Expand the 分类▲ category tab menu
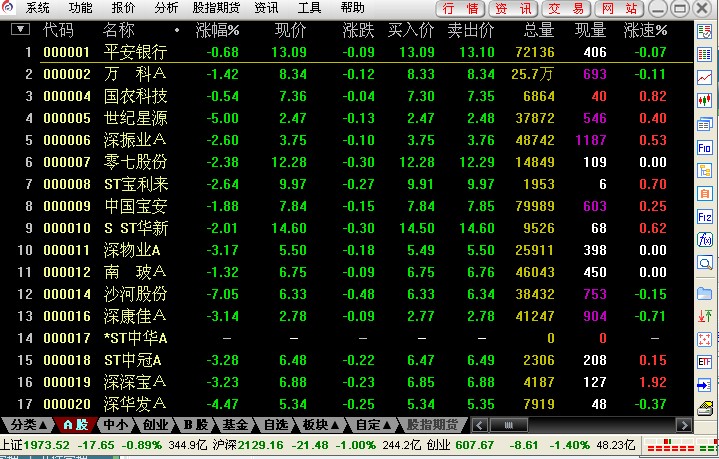719x459 pixels. click(x=28, y=425)
